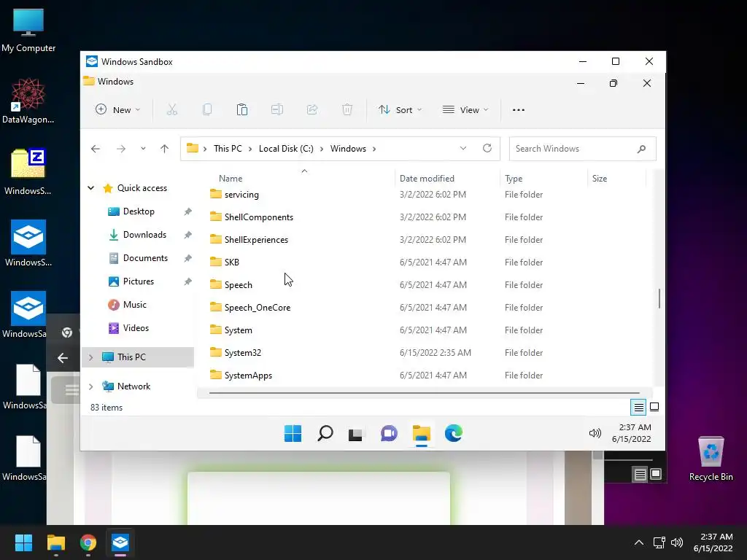Open File Explorer on host taskbar
Viewport: 747px width, 560px height.
(55, 542)
